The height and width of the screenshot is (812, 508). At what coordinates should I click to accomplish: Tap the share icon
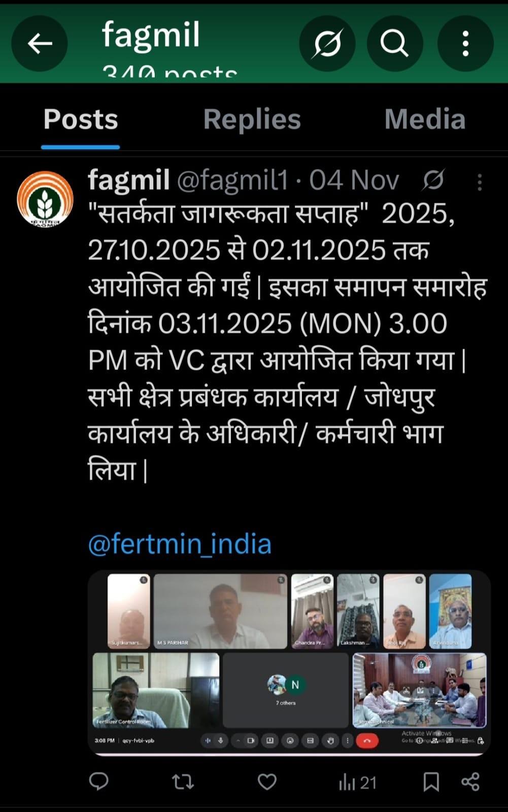click(x=470, y=782)
